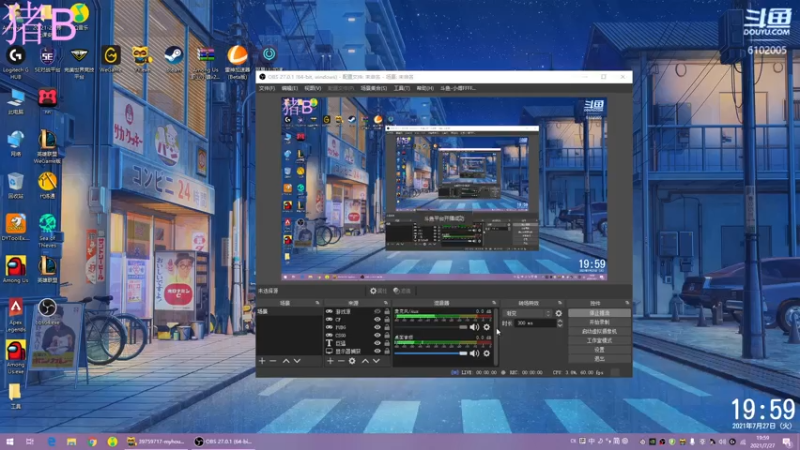800x450 pixels.
Task: Pop out the 控件 dock panel
Action: click(x=627, y=303)
